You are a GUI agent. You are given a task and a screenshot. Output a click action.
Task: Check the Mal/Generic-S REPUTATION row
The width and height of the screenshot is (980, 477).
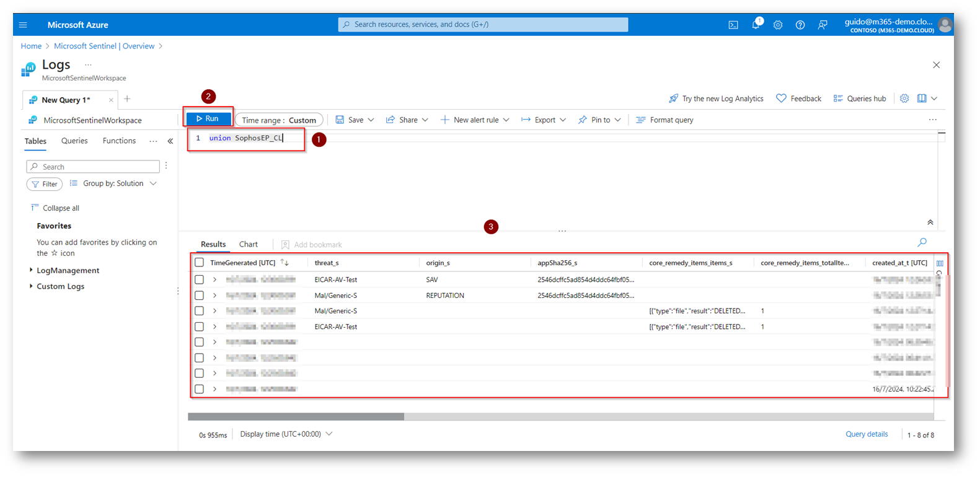point(199,295)
